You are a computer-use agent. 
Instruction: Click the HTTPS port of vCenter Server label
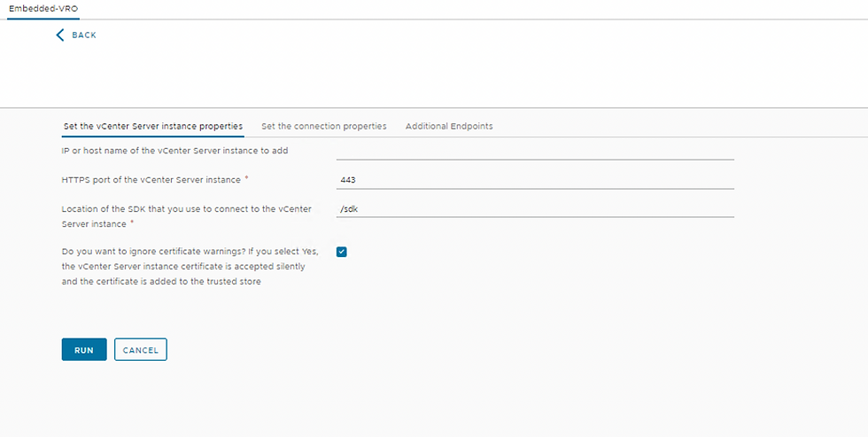coord(151,180)
